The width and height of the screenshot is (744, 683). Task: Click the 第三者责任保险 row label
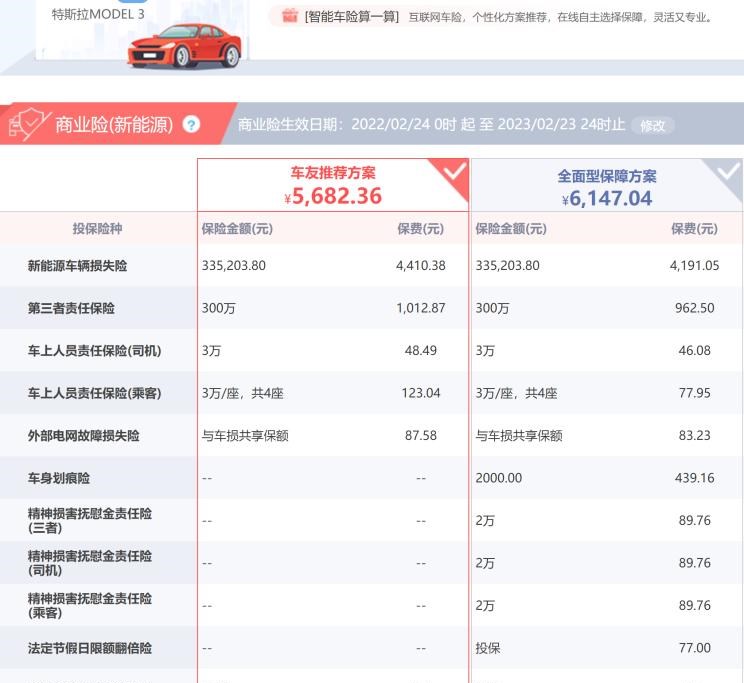pos(71,309)
